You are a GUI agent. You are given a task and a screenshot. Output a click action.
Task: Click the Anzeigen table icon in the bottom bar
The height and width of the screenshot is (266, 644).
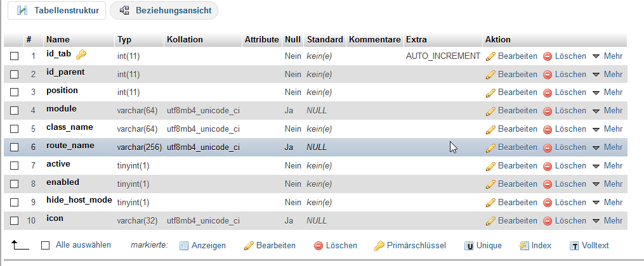pos(185,246)
